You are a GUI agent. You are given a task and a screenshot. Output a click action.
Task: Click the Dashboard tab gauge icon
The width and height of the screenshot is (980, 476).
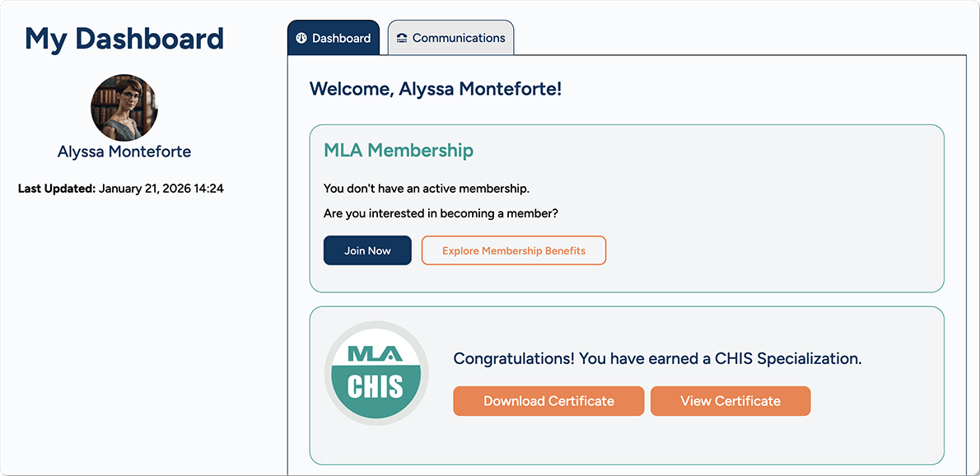[301, 38]
